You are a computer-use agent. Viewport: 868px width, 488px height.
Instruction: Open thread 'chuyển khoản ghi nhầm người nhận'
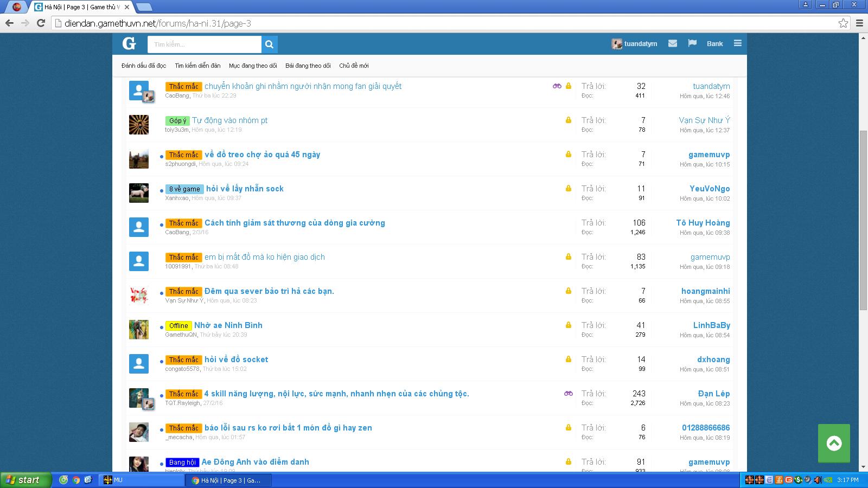(303, 86)
